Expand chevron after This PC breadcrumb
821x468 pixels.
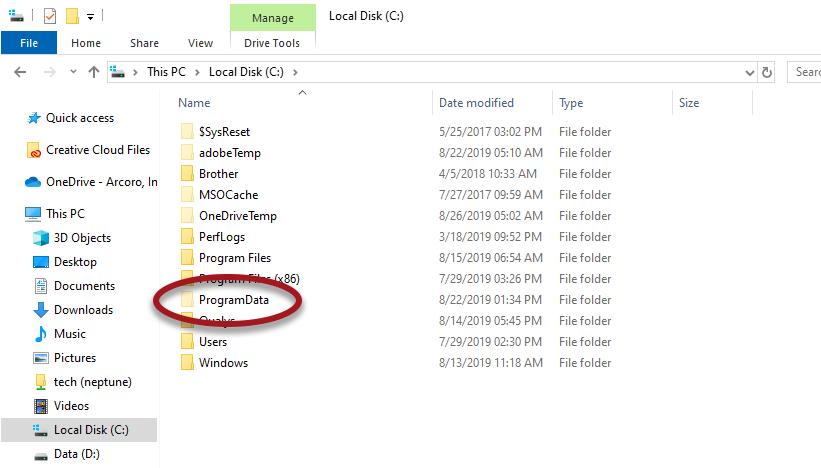point(197,72)
